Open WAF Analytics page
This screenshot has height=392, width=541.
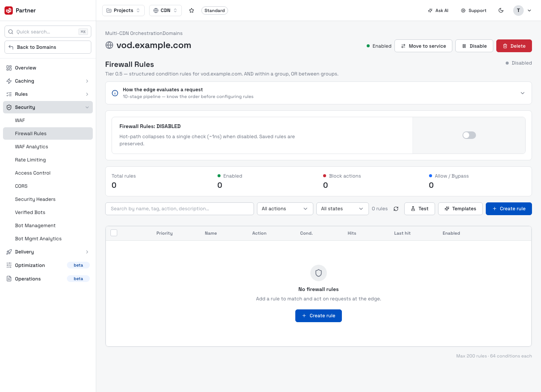click(x=48, y=147)
